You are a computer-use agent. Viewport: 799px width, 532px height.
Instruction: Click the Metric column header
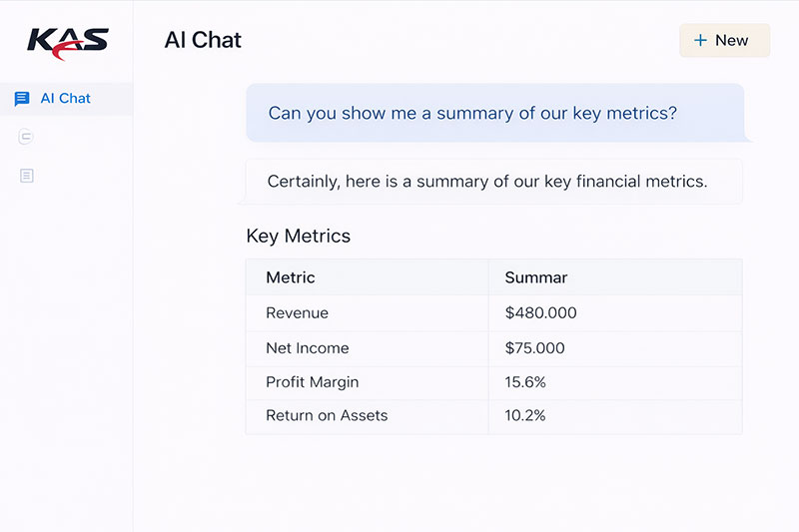291,277
